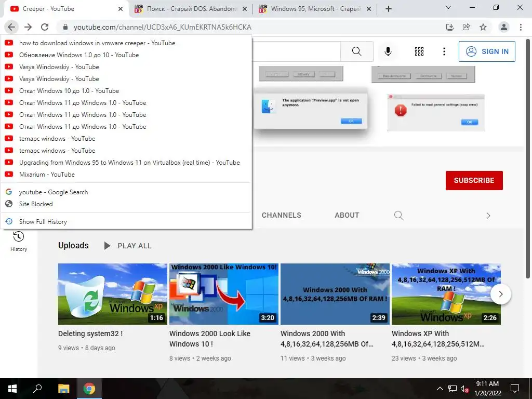
Task: Open the Windows 2000 Like Windows 10 thumbnail
Action: [224, 294]
